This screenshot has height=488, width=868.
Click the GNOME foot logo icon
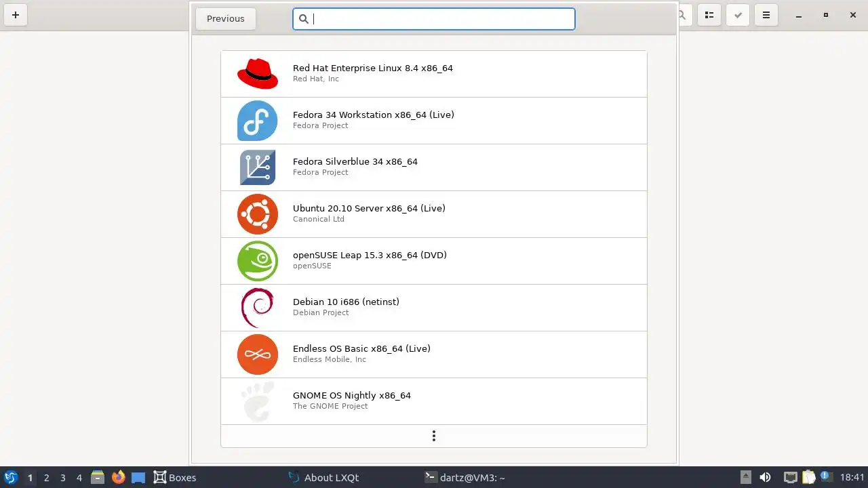pos(258,401)
